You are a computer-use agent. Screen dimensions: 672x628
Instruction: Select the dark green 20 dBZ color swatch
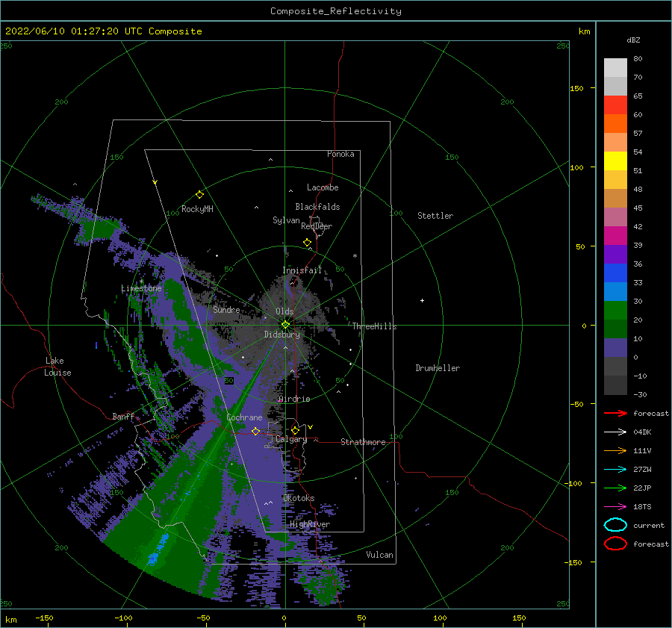pyautogui.click(x=615, y=329)
